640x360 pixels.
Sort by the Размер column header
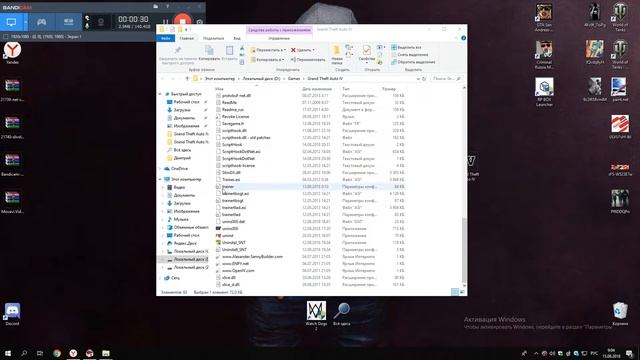coord(389,89)
